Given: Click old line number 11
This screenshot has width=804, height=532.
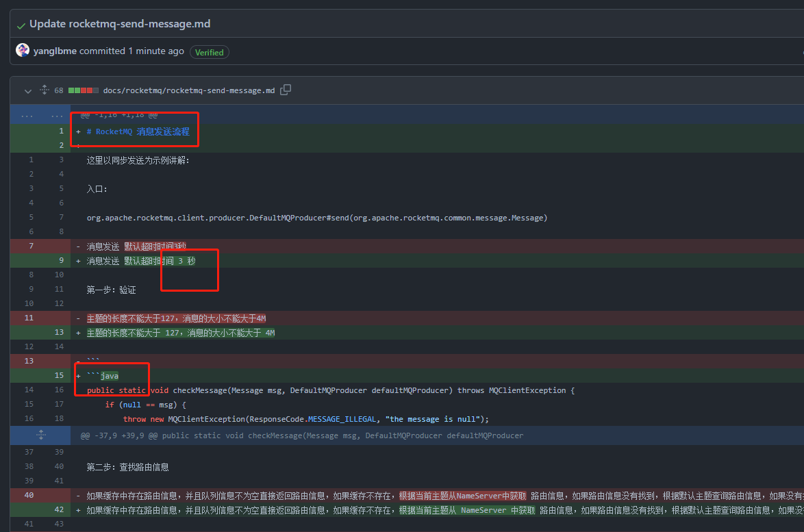Looking at the screenshot, I should click(29, 318).
